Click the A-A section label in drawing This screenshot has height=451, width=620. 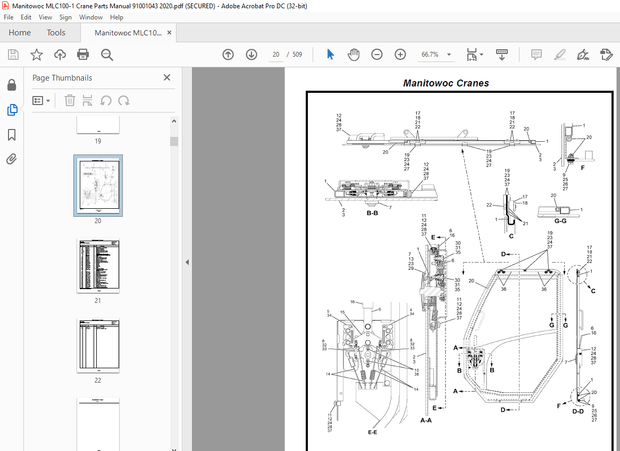[x=426, y=420]
